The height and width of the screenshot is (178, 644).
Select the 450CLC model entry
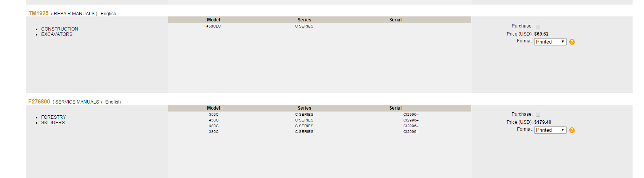pos(214,26)
